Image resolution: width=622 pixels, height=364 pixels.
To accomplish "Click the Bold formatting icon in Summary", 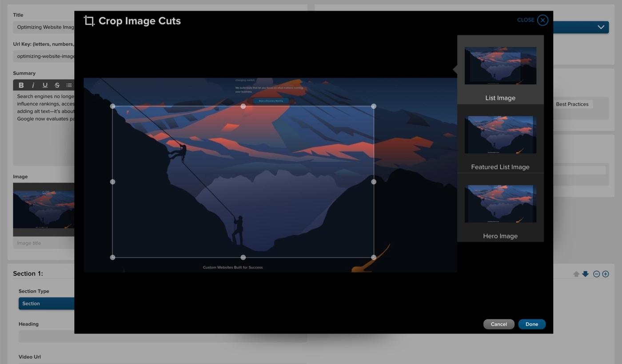I will coord(21,85).
